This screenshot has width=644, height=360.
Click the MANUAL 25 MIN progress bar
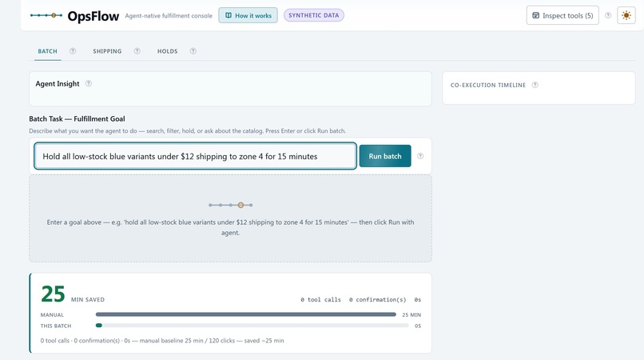point(245,314)
